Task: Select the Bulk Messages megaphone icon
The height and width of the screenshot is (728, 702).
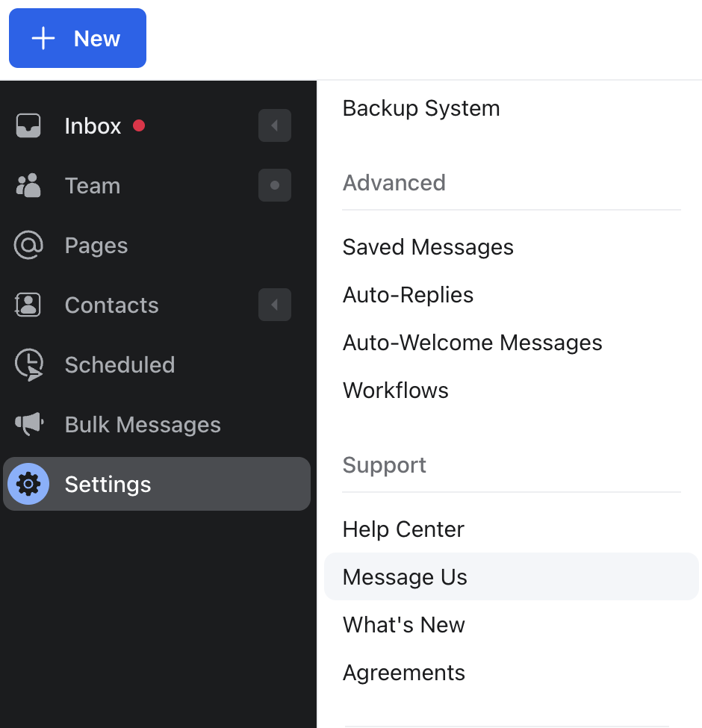Action: tap(28, 424)
